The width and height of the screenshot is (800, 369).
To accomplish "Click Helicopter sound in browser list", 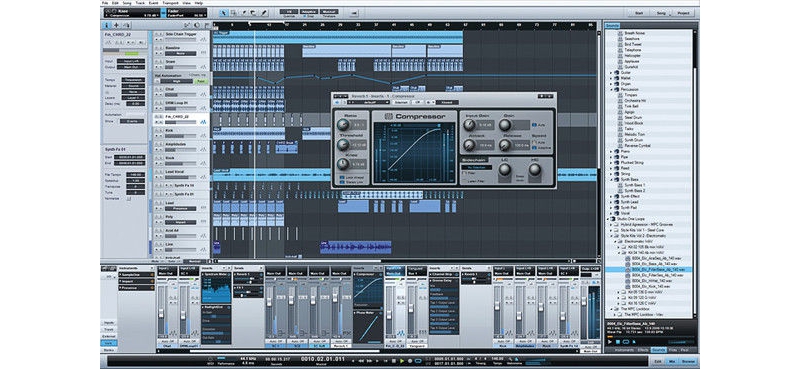I will (632, 56).
